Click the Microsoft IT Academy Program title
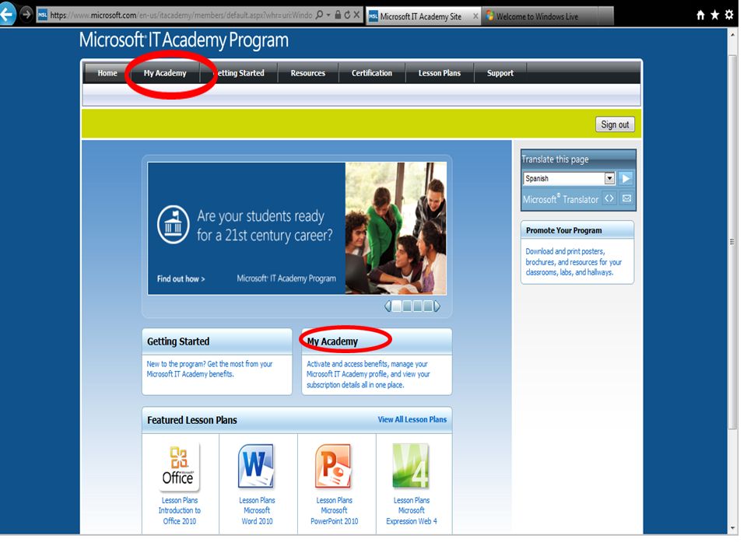Screen dimensions: 747x560 [x=184, y=40]
